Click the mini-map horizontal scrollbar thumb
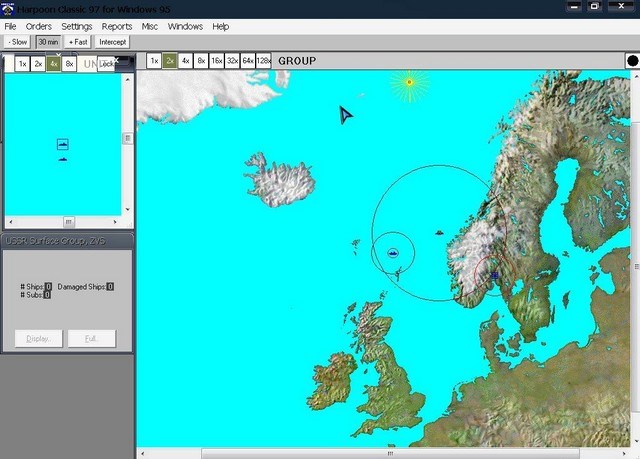The width and height of the screenshot is (640, 459). [x=68, y=221]
